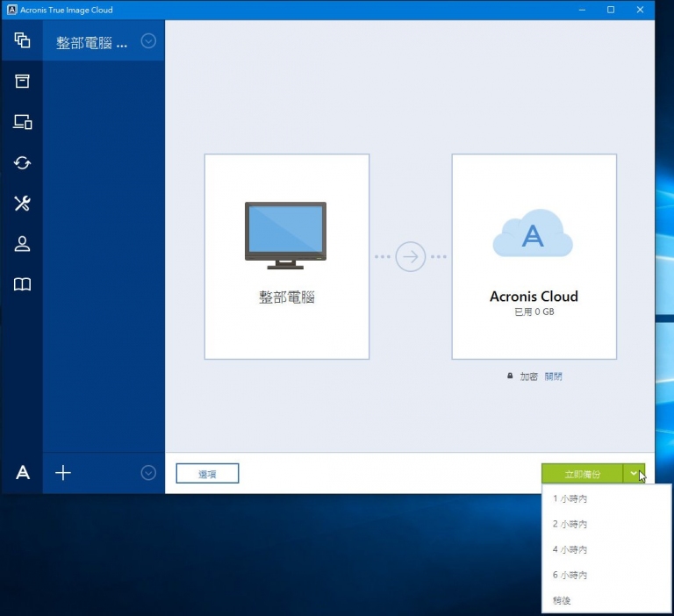The height and width of the screenshot is (616, 674).
Task: Click the Acronis A logo icon
Action: click(x=23, y=472)
